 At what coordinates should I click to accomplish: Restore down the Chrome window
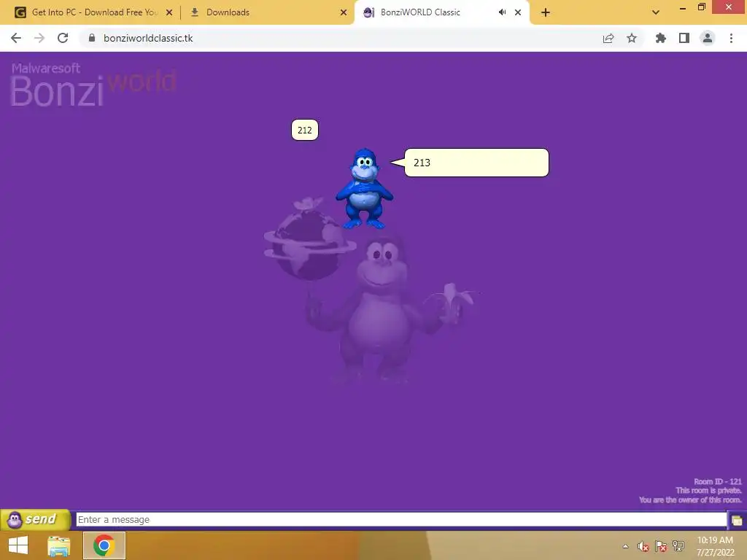tap(702, 7)
